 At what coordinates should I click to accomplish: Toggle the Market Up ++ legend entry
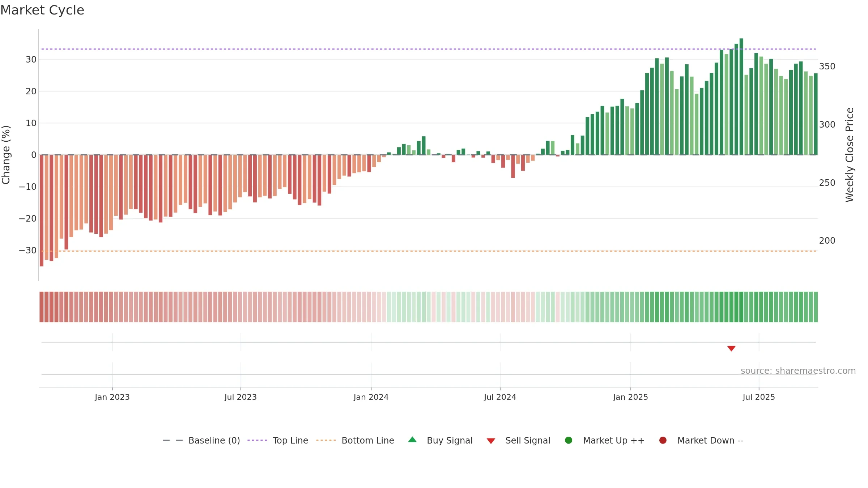coord(604,440)
